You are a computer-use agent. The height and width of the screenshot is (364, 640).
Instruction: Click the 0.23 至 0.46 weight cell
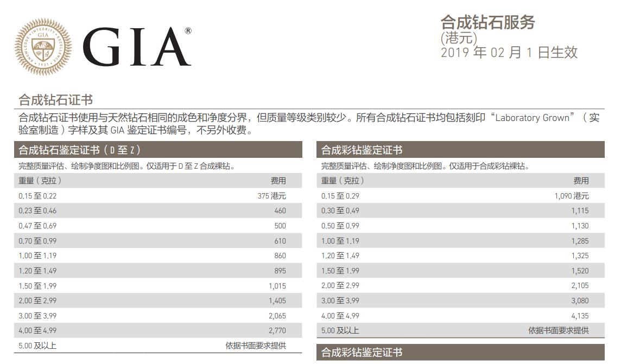(x=37, y=210)
